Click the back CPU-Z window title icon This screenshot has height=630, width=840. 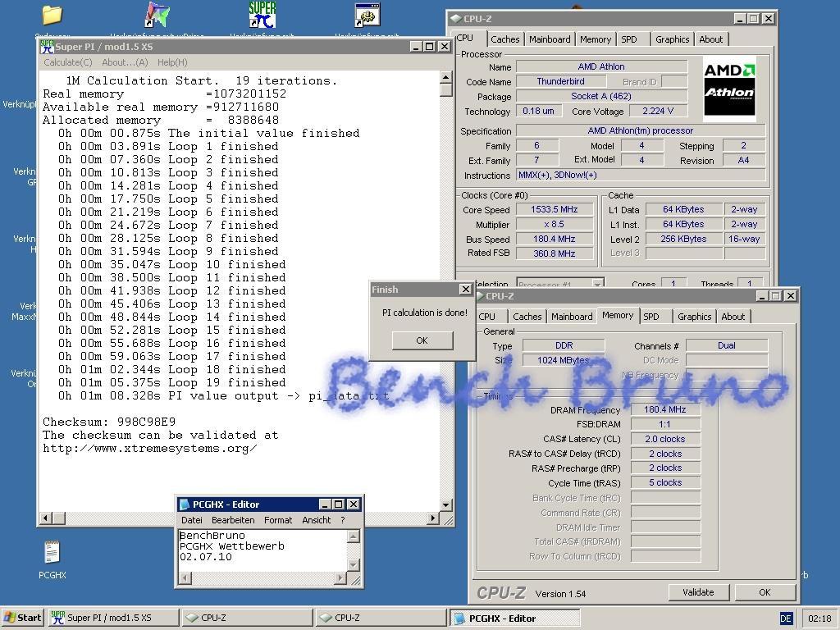pos(456,19)
